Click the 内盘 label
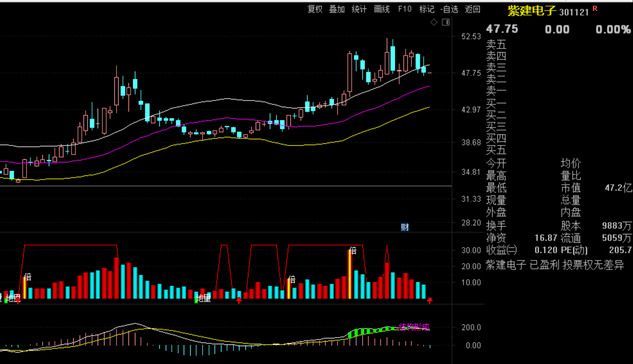The height and width of the screenshot is (364, 633). click(571, 212)
